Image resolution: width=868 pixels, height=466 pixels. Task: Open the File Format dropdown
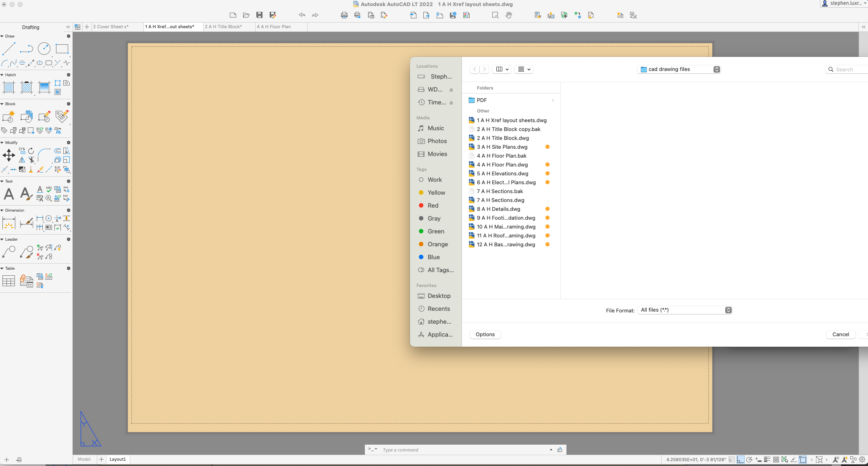[x=685, y=310]
